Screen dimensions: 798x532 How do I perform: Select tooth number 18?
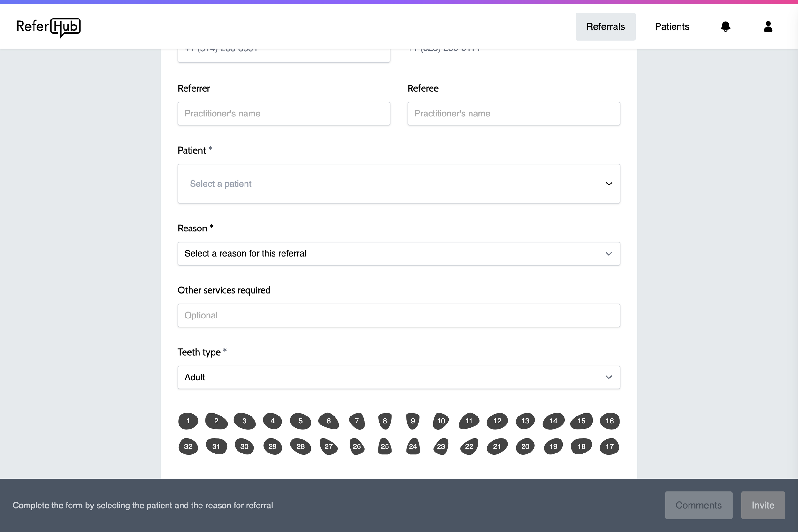coord(582,446)
